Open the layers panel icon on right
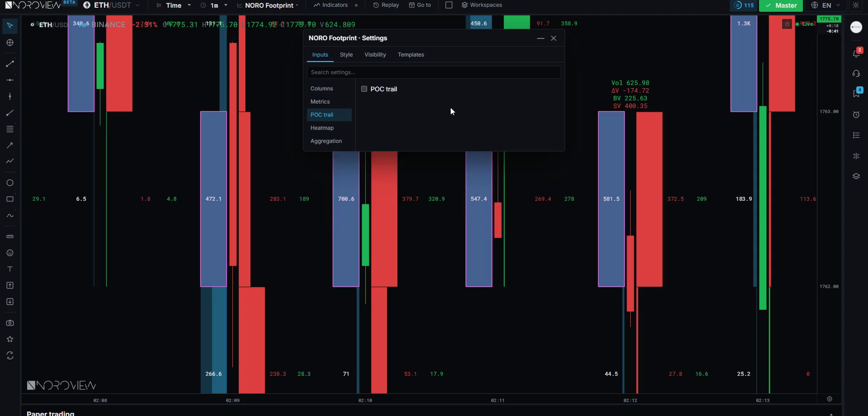This screenshot has height=416, width=868. tap(856, 176)
